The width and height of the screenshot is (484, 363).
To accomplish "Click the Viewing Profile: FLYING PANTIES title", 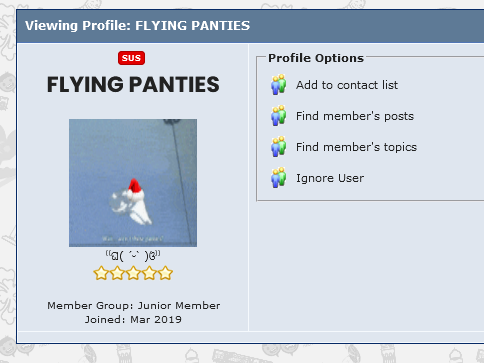I will click(137, 26).
